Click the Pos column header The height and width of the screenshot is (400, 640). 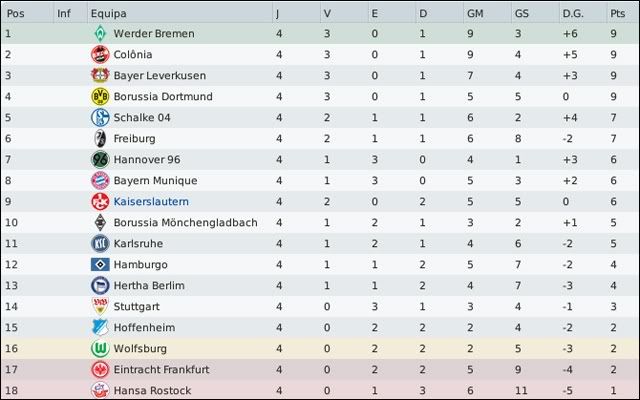click(16, 13)
